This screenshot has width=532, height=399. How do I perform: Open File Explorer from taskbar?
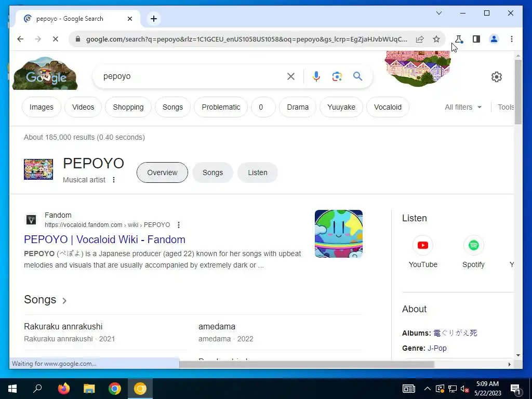89,389
